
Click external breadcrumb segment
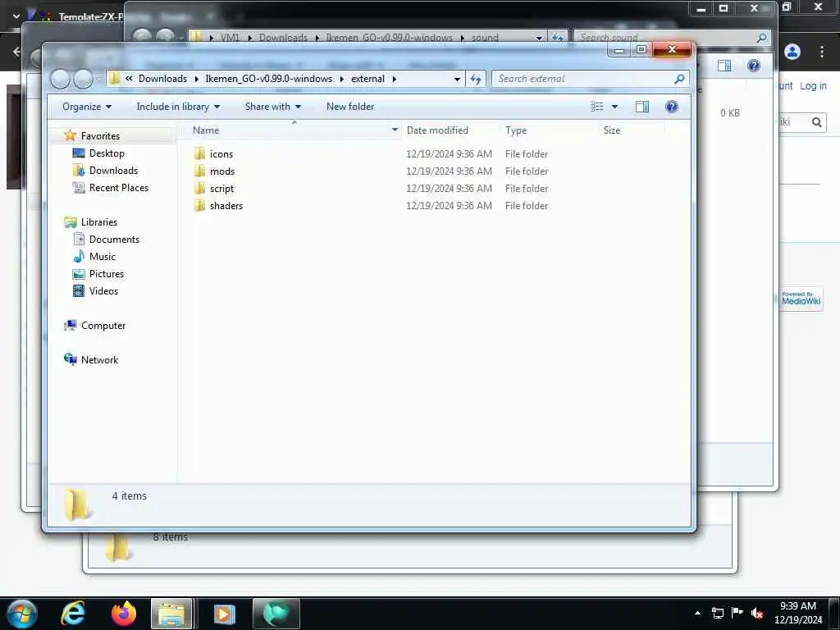tap(367, 79)
